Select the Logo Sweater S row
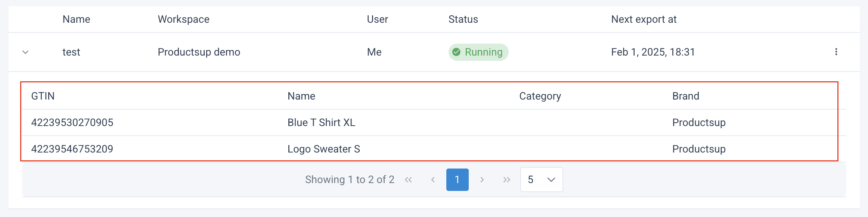 pyautogui.click(x=323, y=149)
